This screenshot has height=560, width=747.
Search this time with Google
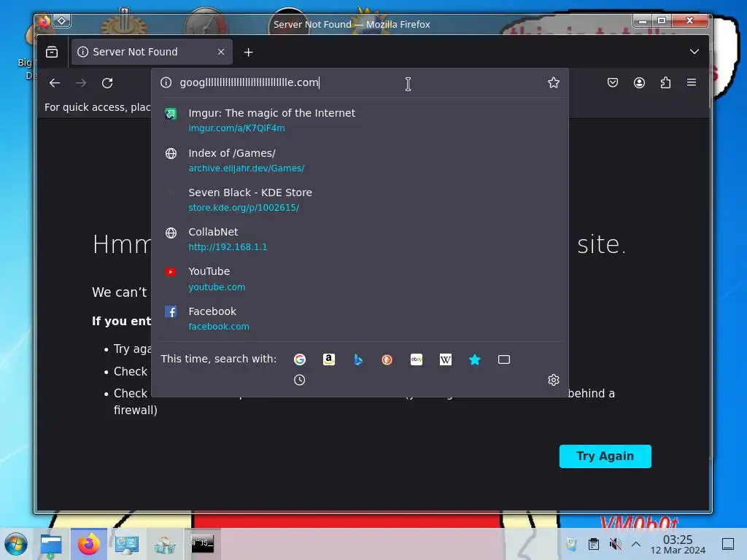click(x=300, y=359)
